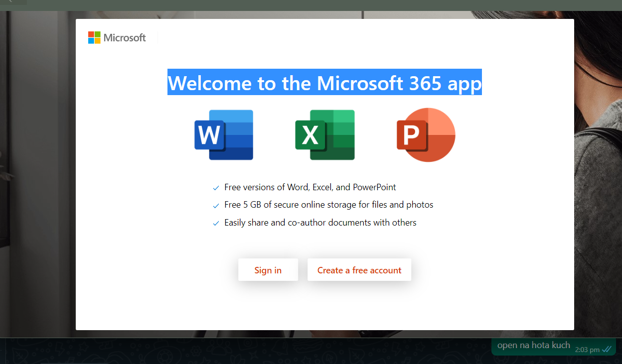Click the Word app icon
This screenshot has width=622, height=364.
tap(224, 135)
